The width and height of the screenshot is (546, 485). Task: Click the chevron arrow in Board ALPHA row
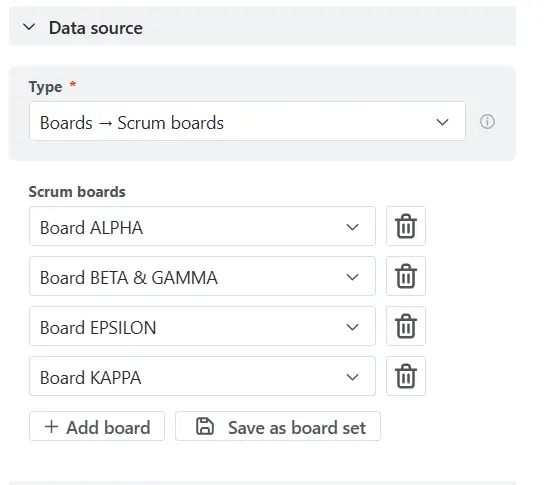(352, 227)
